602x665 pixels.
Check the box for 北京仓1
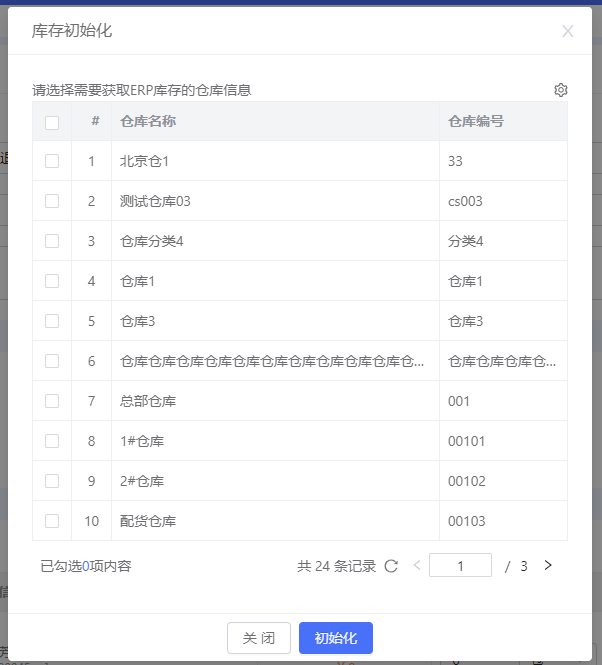point(52,161)
